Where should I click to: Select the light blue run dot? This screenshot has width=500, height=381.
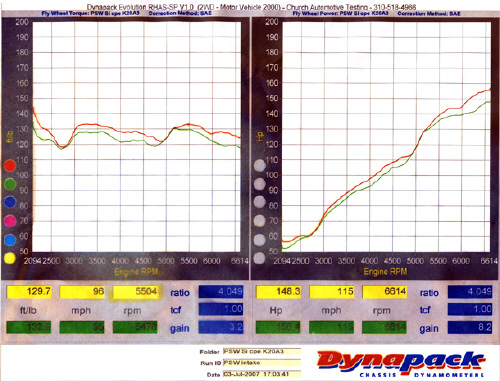[10, 239]
